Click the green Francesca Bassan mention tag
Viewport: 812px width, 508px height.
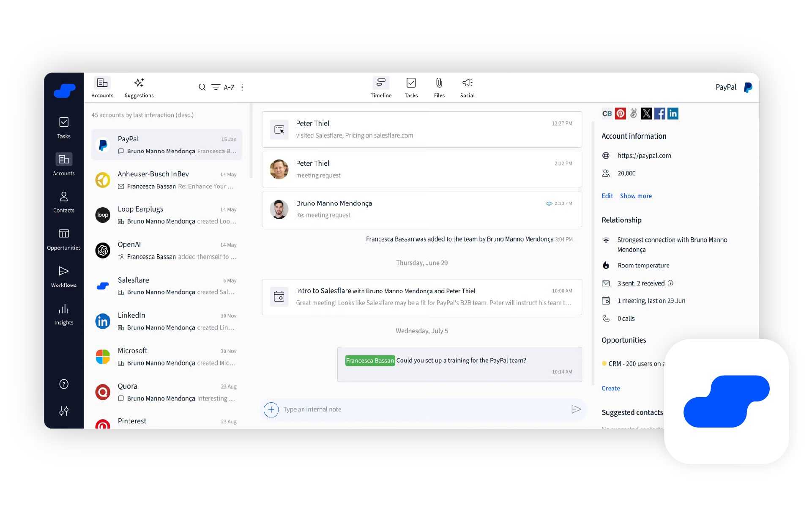370,360
